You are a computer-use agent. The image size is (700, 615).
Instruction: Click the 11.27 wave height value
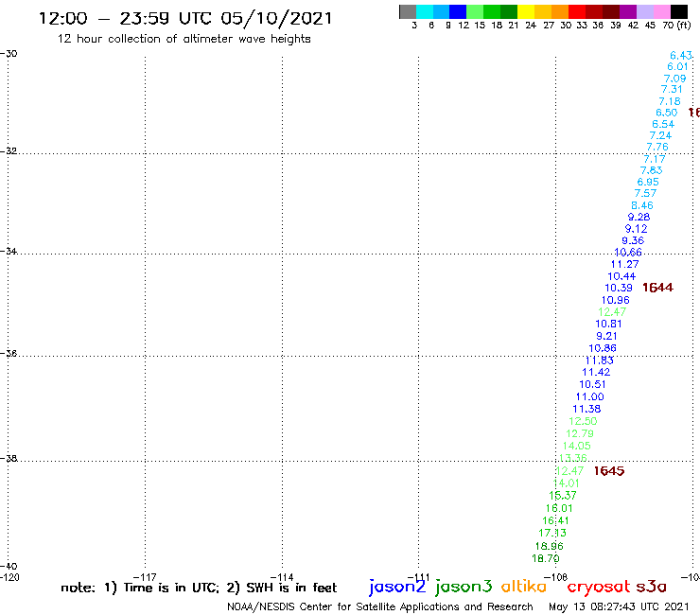click(624, 264)
